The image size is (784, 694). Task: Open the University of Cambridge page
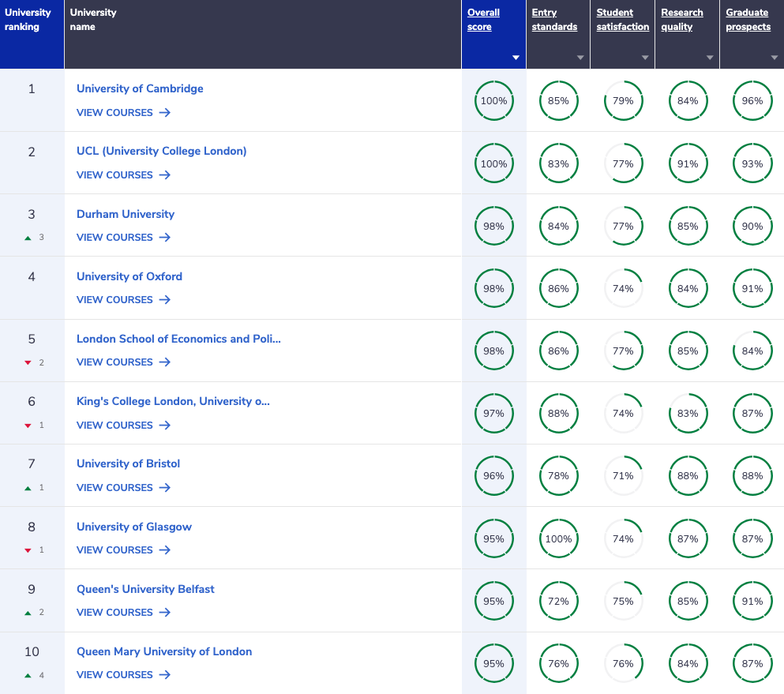(x=140, y=88)
